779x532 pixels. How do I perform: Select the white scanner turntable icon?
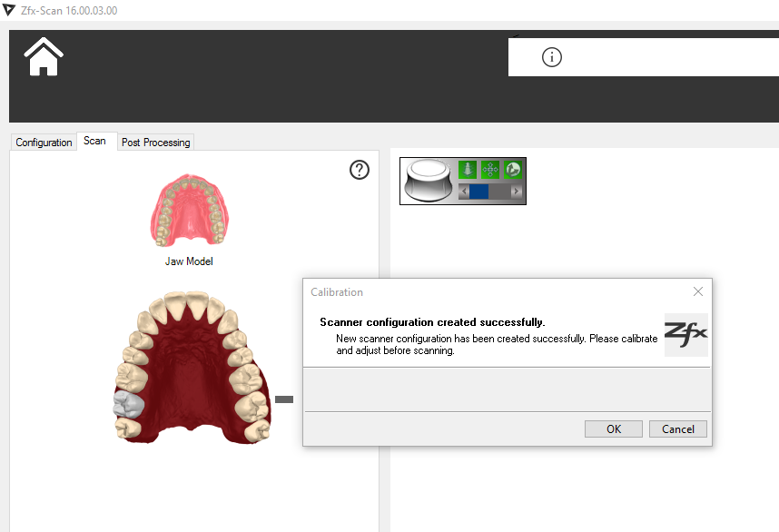coord(429,180)
